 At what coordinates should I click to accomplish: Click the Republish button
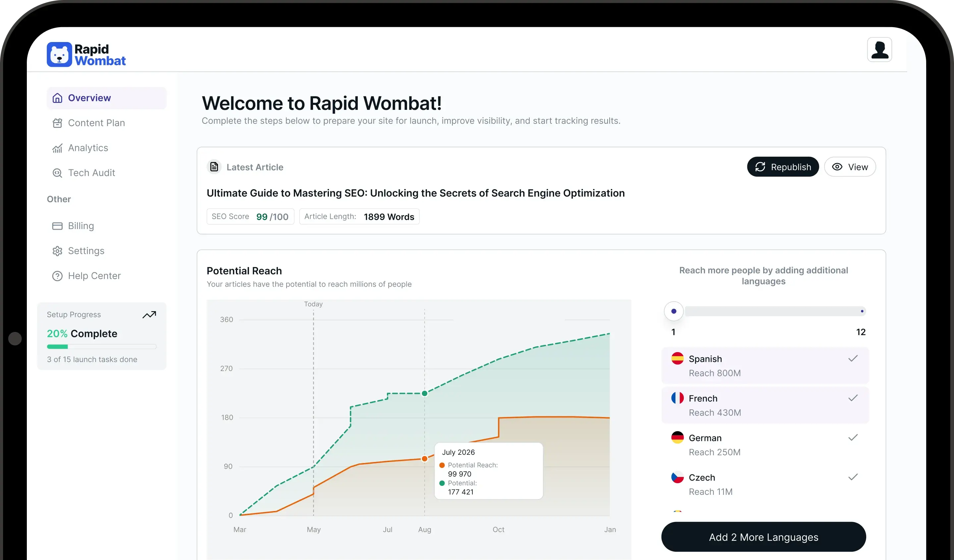[783, 166]
